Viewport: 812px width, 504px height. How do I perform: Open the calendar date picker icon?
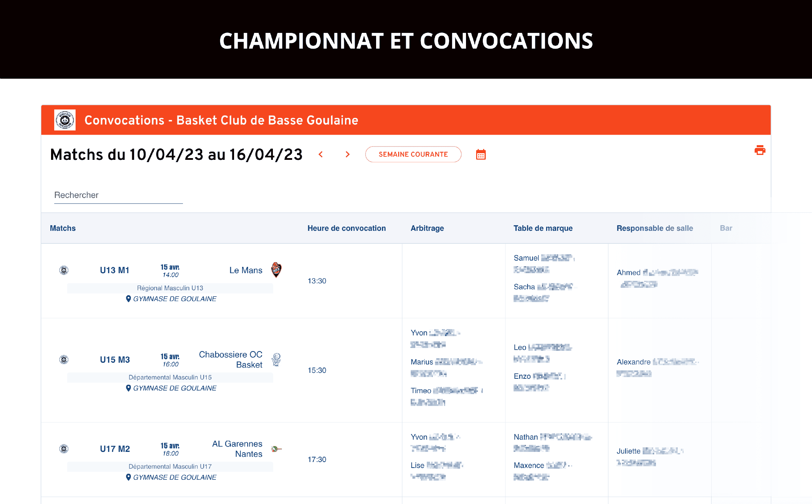pos(481,154)
